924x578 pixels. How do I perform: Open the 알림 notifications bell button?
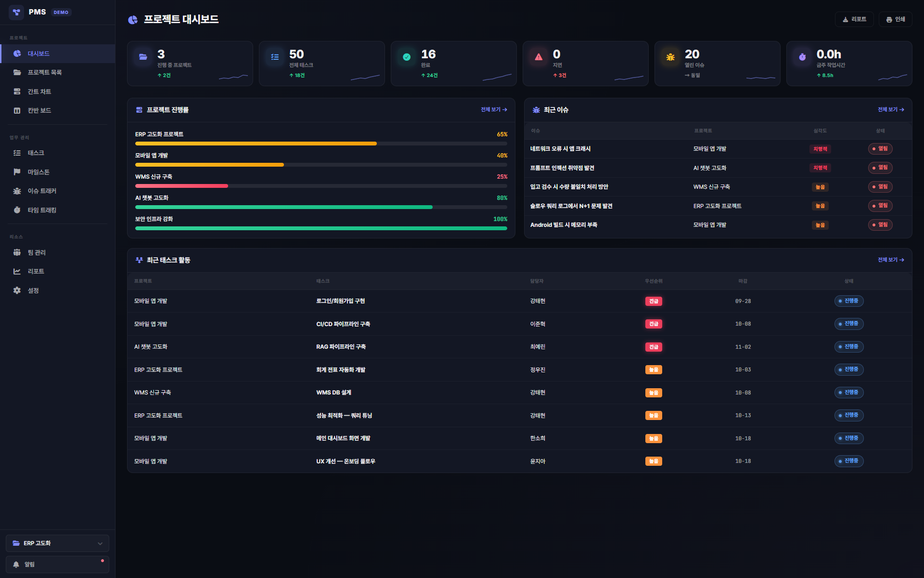click(57, 565)
